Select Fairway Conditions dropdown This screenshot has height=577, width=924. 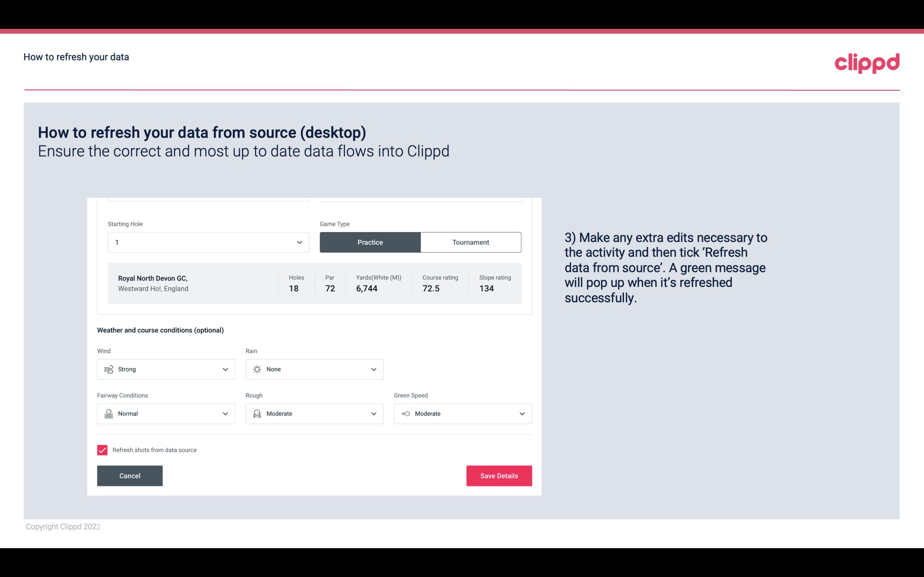point(166,414)
